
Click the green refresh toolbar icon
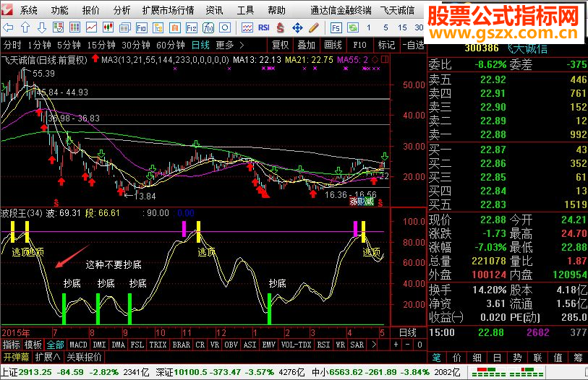point(352,27)
